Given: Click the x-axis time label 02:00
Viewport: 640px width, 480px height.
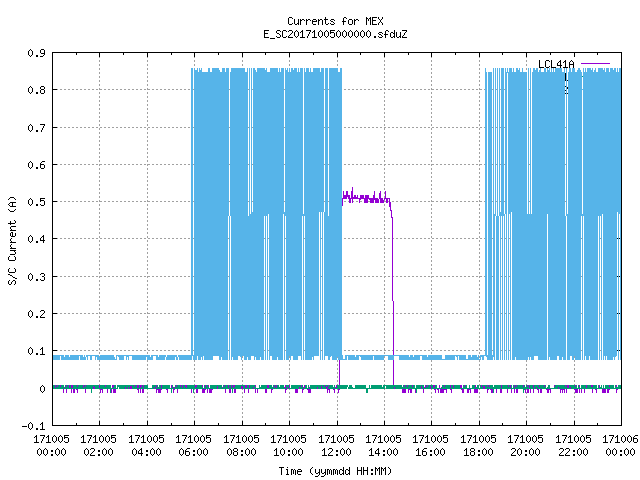Looking at the screenshot, I should pos(98,452).
